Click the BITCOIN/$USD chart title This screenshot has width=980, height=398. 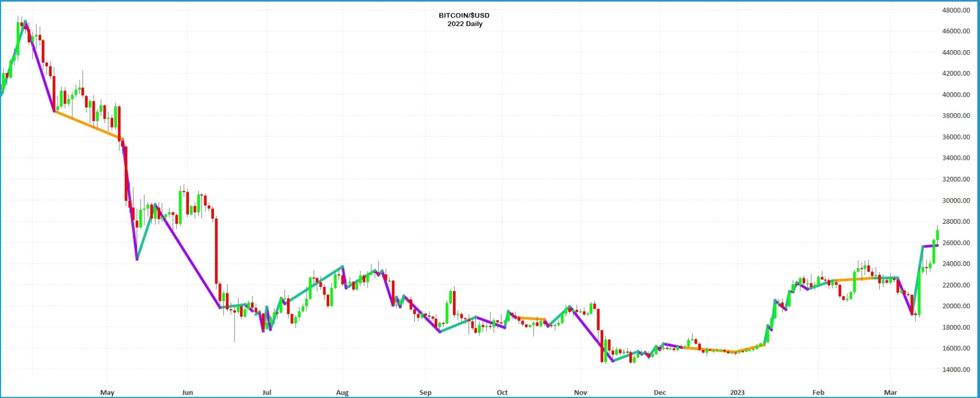click(464, 15)
